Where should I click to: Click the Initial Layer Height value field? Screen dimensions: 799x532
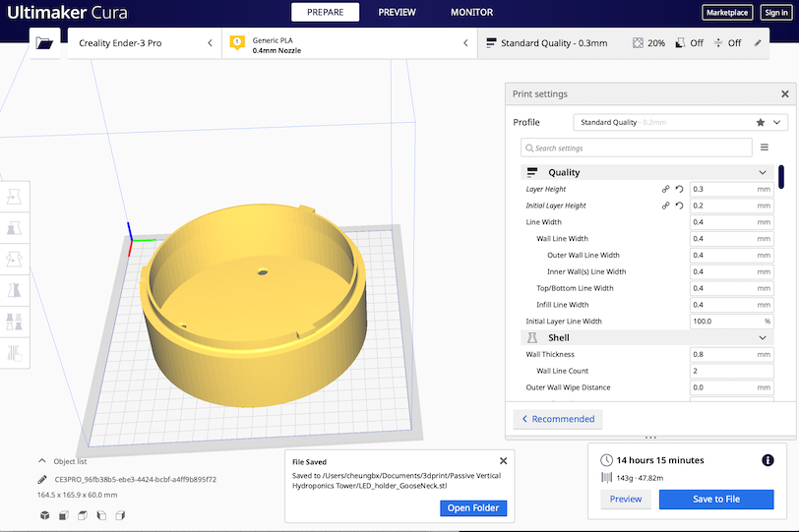pyautogui.click(x=732, y=206)
